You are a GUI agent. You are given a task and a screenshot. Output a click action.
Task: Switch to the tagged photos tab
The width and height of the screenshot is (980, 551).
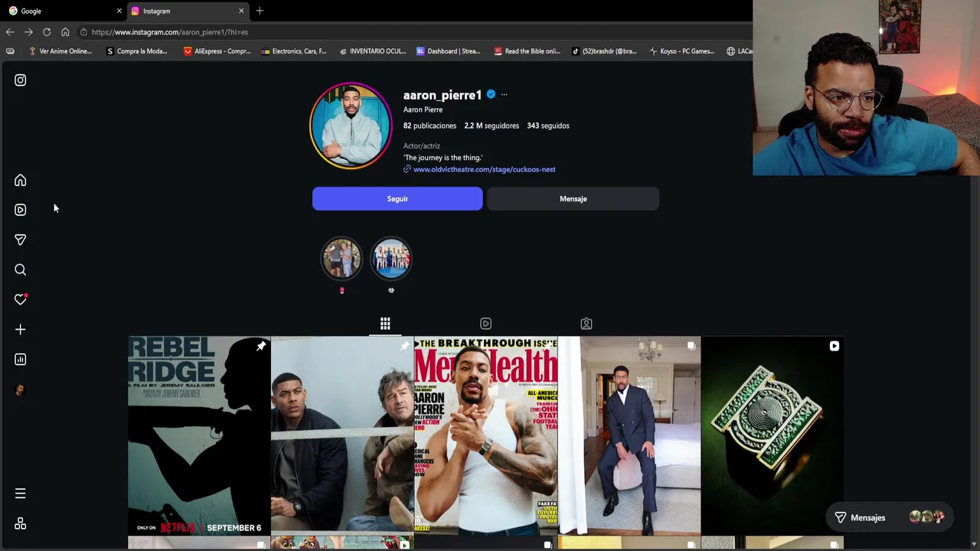tap(586, 324)
